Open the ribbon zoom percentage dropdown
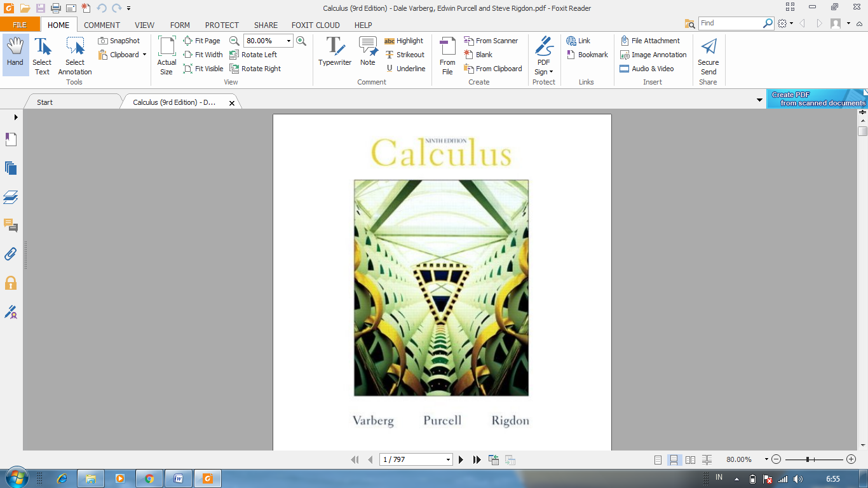The width and height of the screenshot is (868, 488). coord(289,41)
